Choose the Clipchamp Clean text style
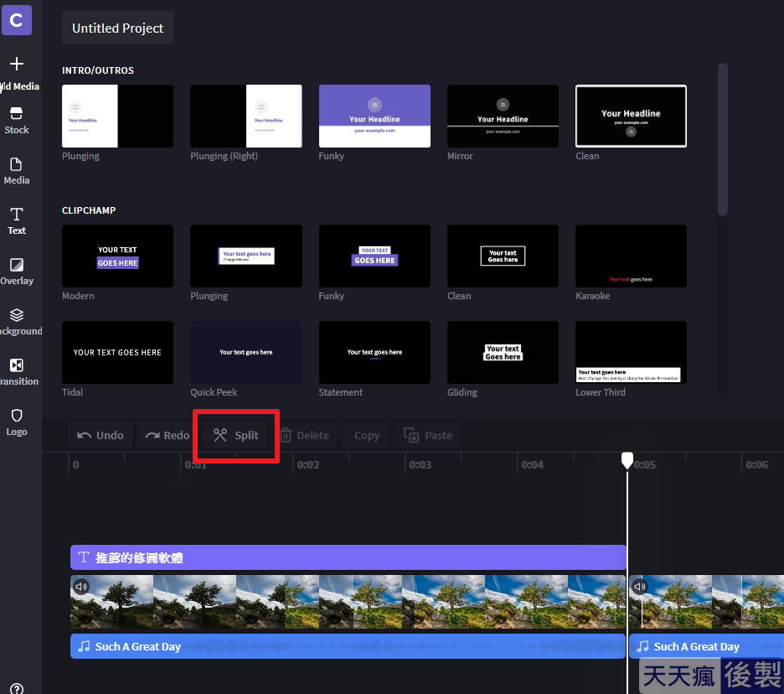 [503, 256]
